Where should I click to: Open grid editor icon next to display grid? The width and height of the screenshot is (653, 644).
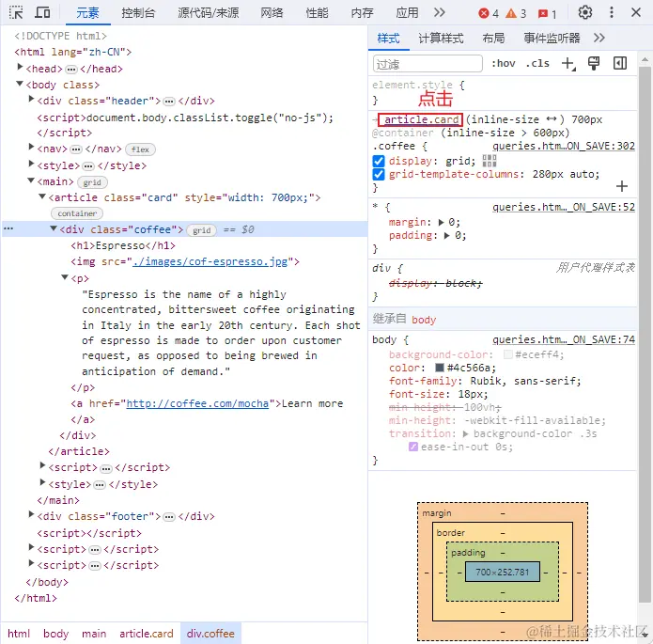[x=490, y=161]
